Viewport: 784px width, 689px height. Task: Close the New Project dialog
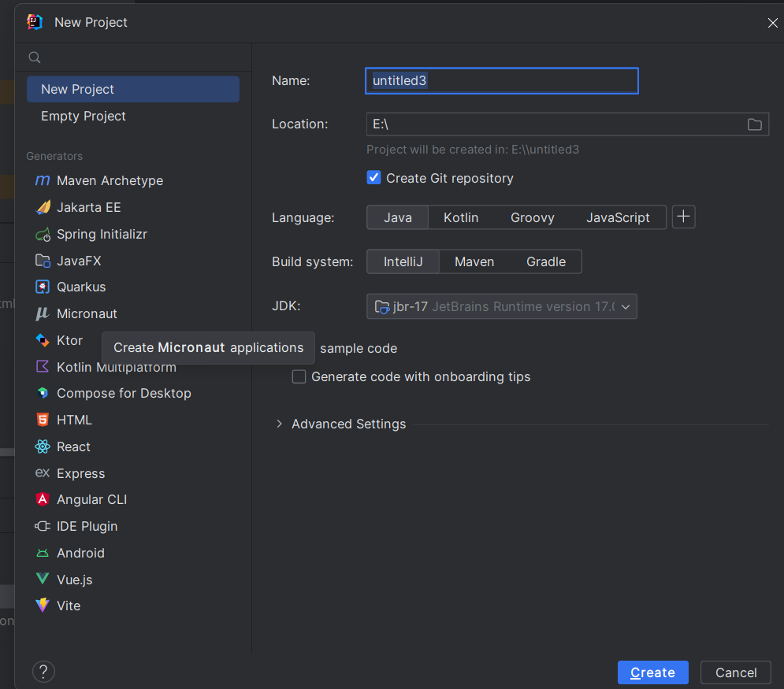[x=772, y=23]
